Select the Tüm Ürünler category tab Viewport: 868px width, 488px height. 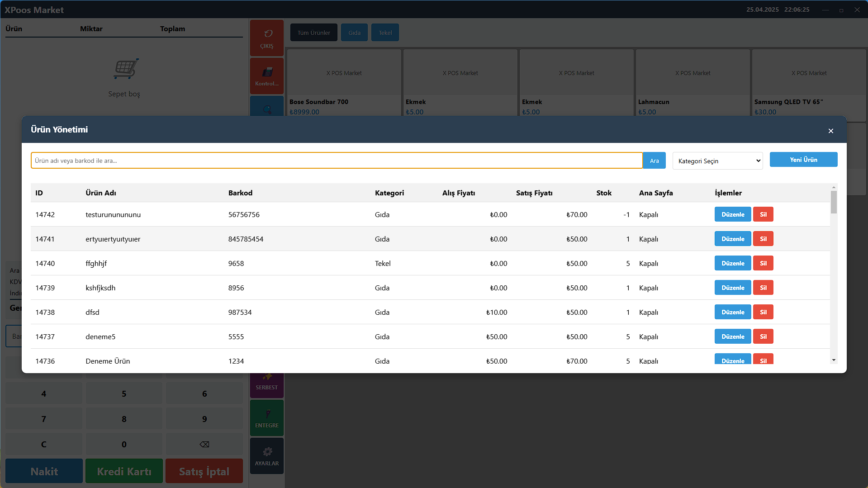click(313, 33)
